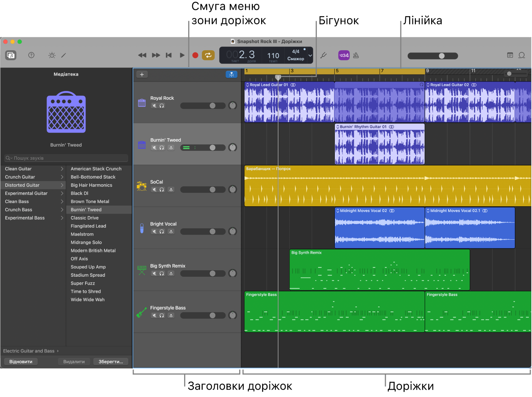This screenshot has width=532, height=397.
Task: Open the Notepad icon
Action: click(510, 55)
